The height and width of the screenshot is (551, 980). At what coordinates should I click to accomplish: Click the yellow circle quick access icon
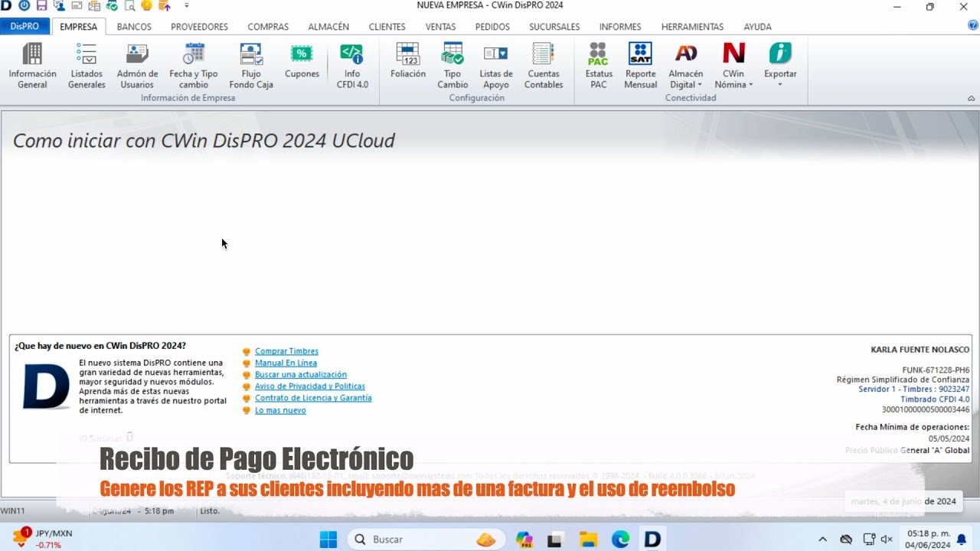pyautogui.click(x=147, y=6)
